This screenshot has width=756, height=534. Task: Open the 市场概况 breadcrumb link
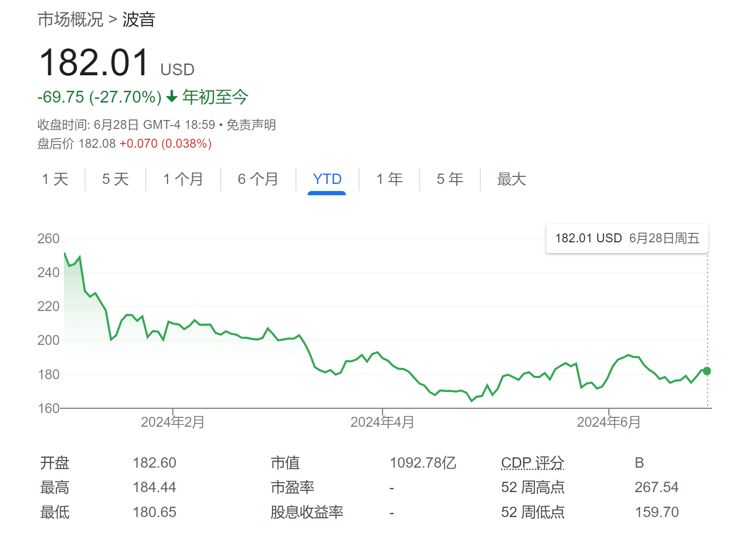[70, 20]
